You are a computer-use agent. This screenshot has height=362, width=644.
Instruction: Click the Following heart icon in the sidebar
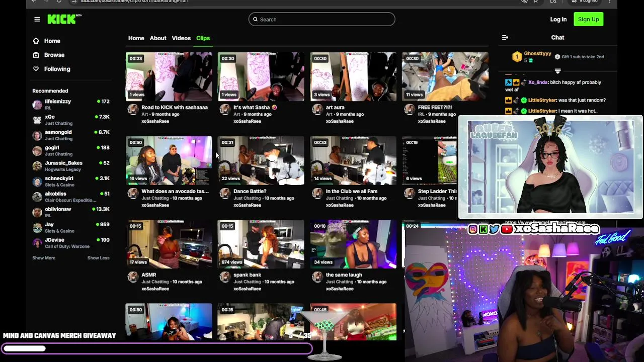coord(36,69)
